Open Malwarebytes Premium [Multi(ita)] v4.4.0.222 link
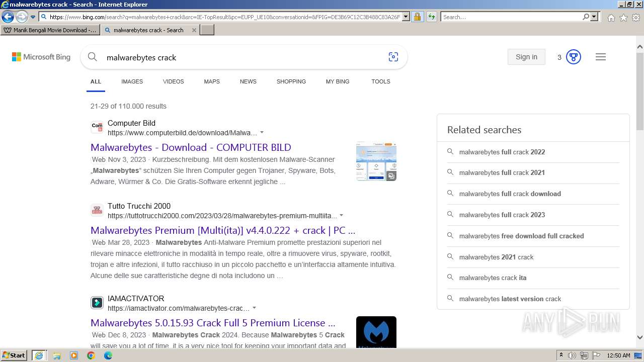The width and height of the screenshot is (644, 362). coord(223,230)
